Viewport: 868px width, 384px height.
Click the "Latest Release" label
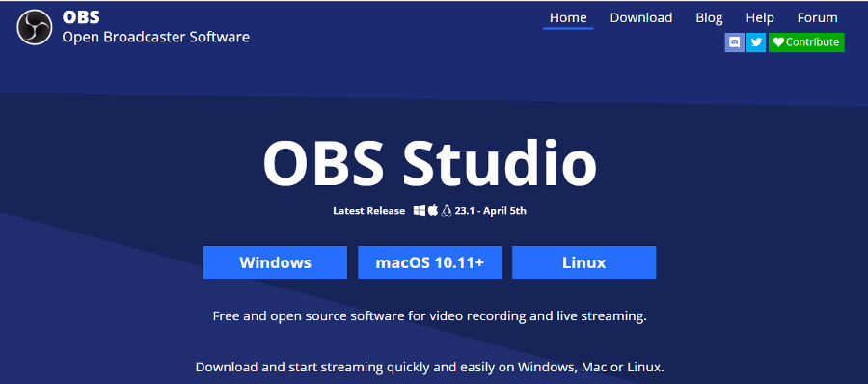(x=368, y=211)
